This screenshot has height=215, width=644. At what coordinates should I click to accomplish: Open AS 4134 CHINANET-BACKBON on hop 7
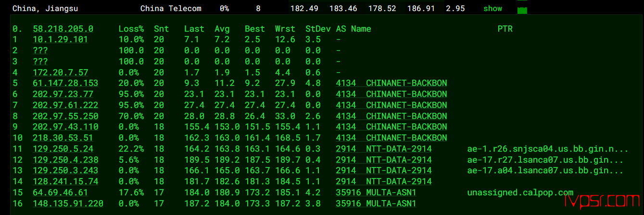tap(391, 105)
